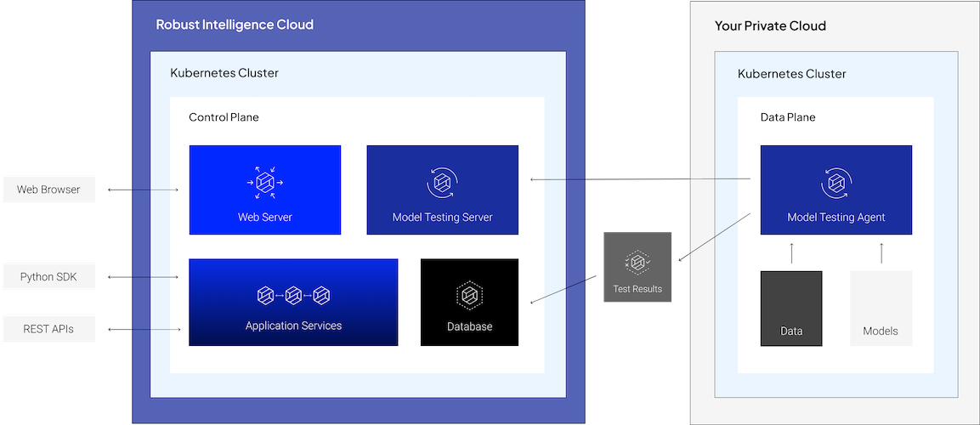980x425 pixels.
Task: Click the arrow above the Data block
Action: tap(791, 252)
